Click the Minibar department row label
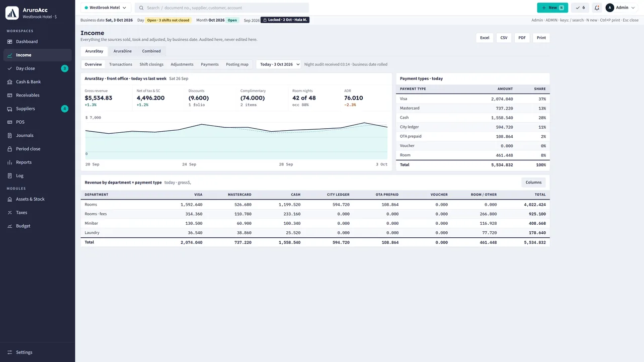644x362 pixels. click(x=92, y=223)
